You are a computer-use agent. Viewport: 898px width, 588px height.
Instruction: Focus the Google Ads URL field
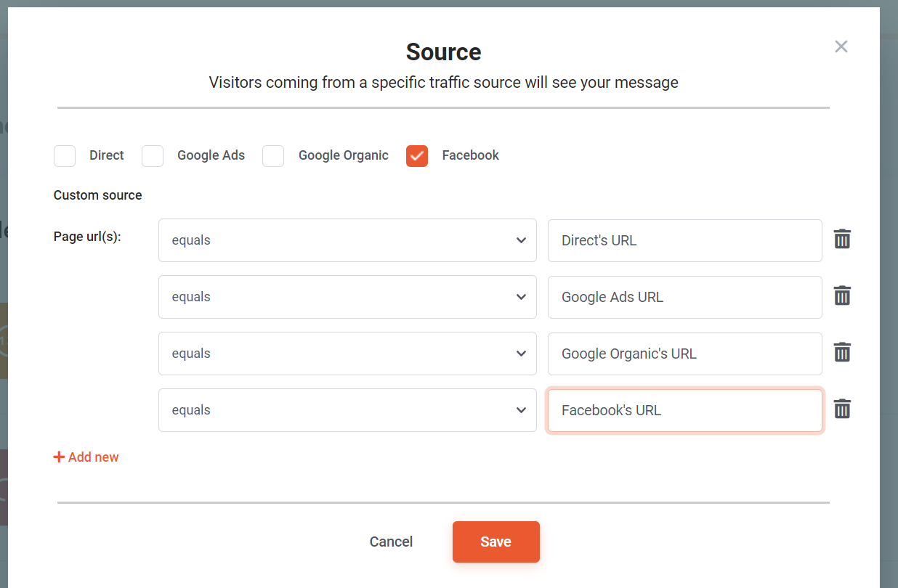685,297
